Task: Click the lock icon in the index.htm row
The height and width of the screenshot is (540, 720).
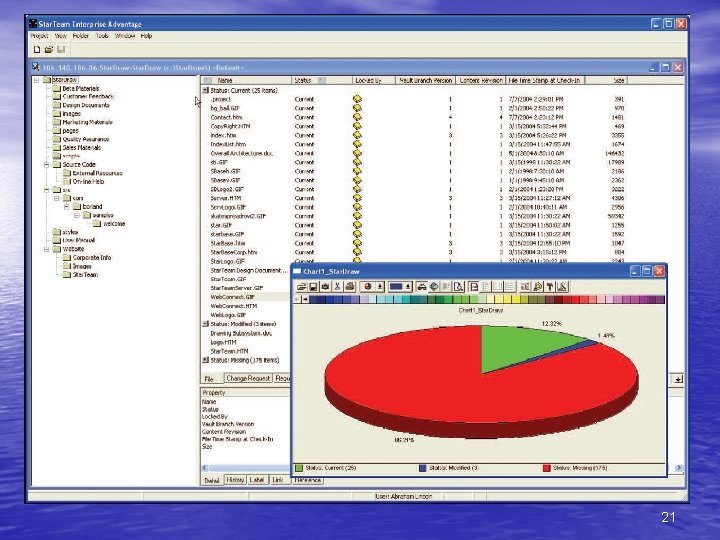Action: click(x=357, y=135)
